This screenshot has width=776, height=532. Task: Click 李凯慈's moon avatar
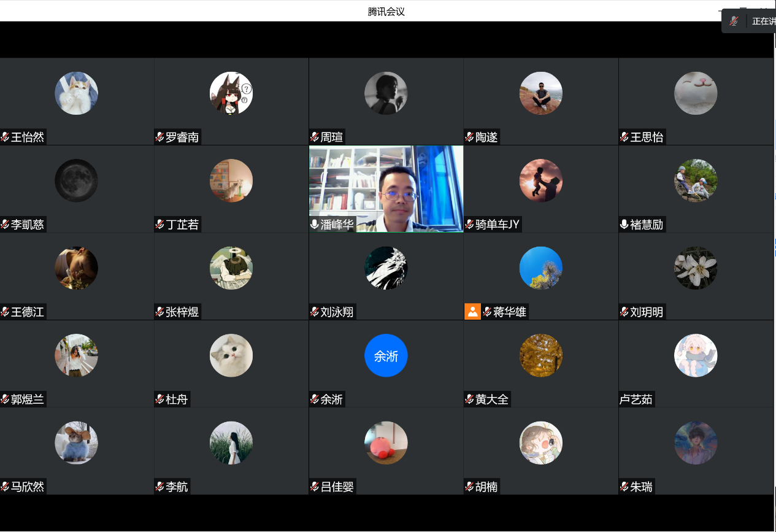[76, 180]
